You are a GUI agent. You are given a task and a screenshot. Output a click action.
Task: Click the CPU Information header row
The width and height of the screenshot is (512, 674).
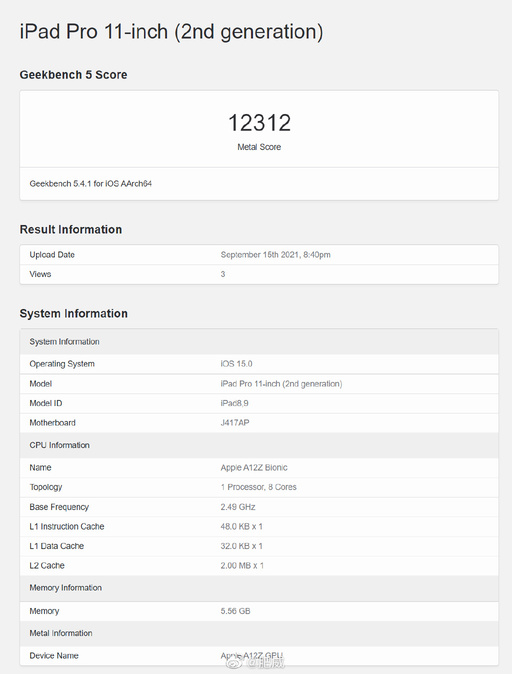tap(259, 445)
